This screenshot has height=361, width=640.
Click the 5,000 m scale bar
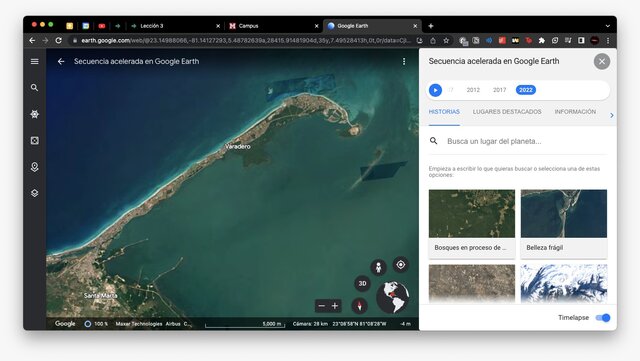[x=245, y=324]
